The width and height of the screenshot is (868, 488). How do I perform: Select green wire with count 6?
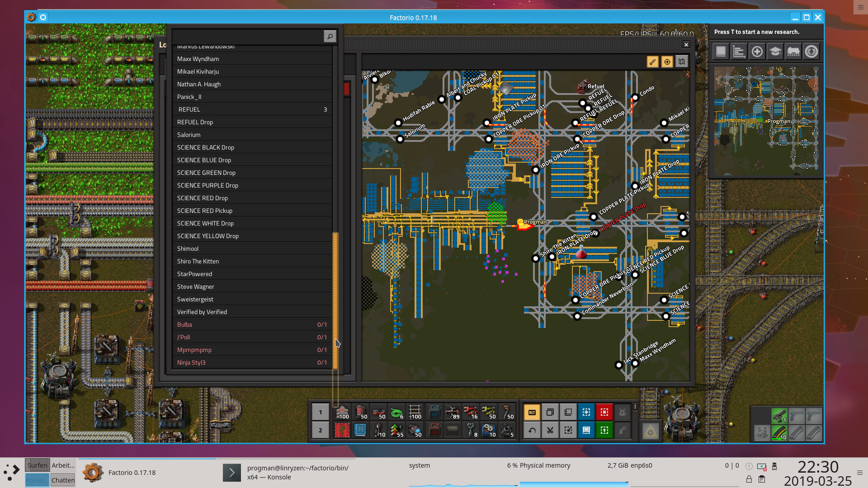click(x=396, y=412)
